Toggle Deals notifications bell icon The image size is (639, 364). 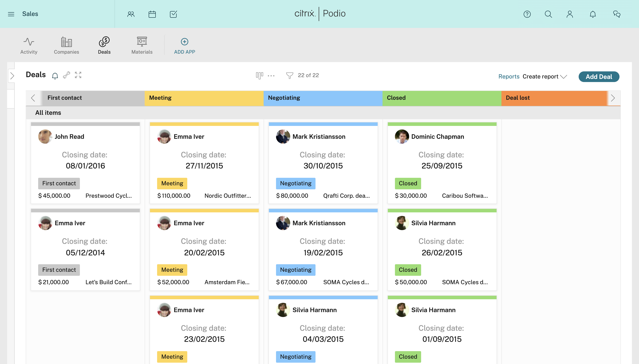[x=55, y=76]
